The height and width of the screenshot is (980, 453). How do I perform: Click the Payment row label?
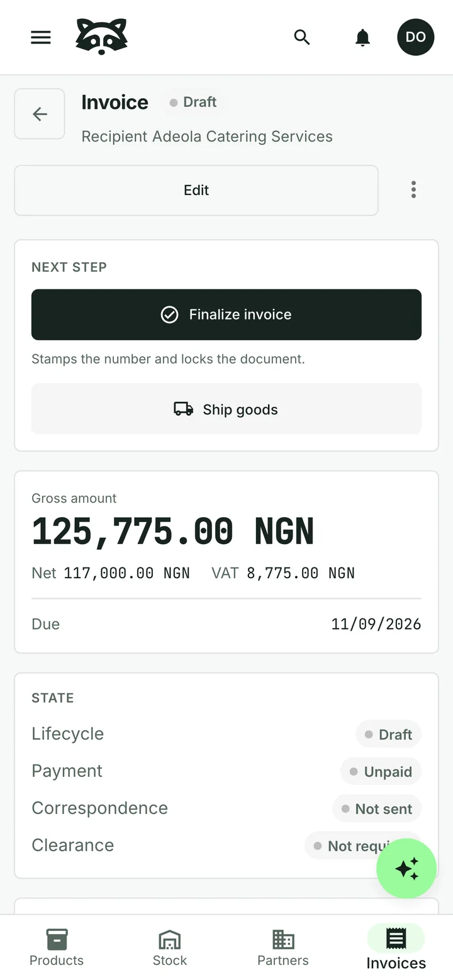(x=67, y=771)
